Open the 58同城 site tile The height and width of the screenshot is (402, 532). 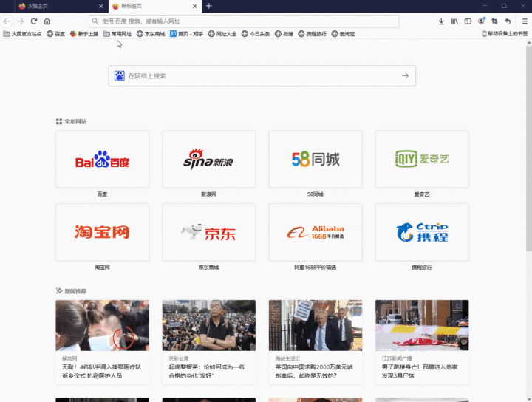316,159
